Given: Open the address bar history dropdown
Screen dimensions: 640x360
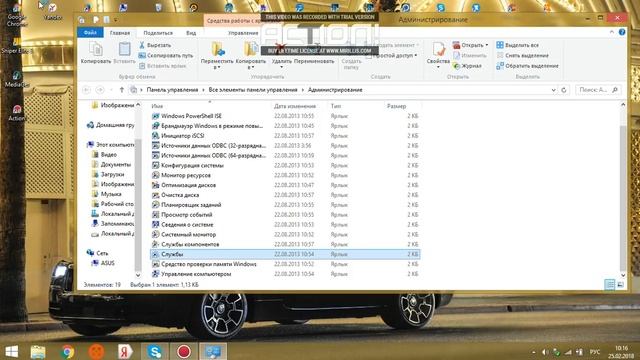Looking at the screenshot, I should (x=553, y=90).
